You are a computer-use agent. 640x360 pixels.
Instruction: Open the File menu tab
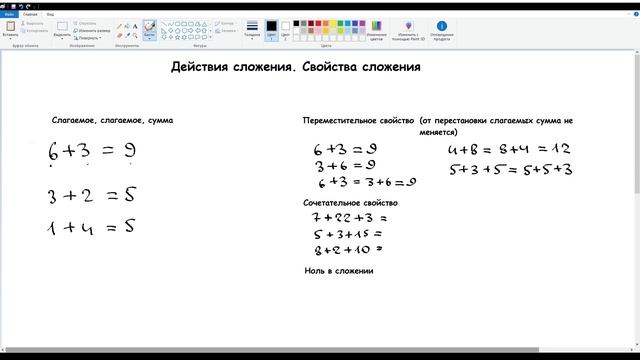pos(9,14)
